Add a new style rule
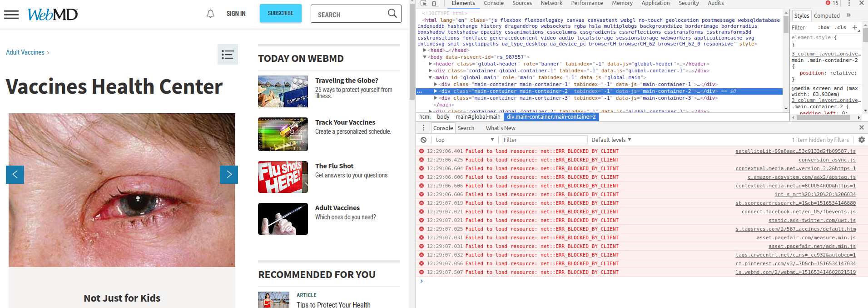The height and width of the screenshot is (308, 868). click(x=855, y=27)
